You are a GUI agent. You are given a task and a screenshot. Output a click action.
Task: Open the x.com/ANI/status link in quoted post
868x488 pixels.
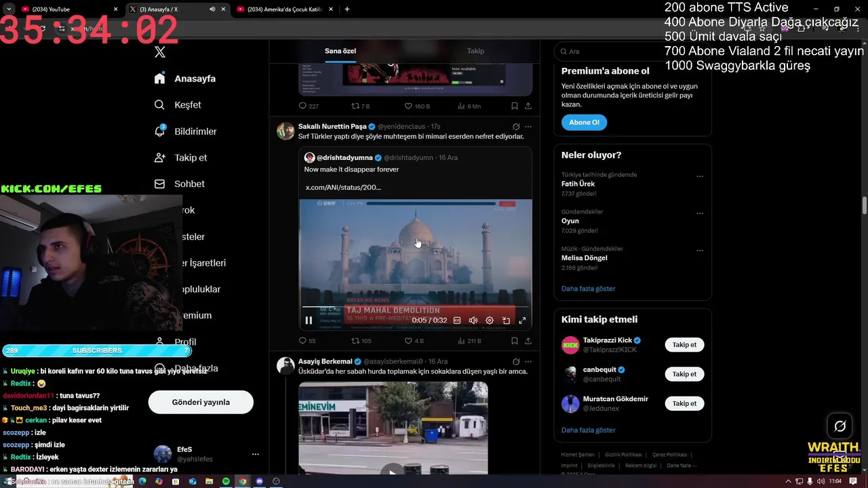[343, 187]
